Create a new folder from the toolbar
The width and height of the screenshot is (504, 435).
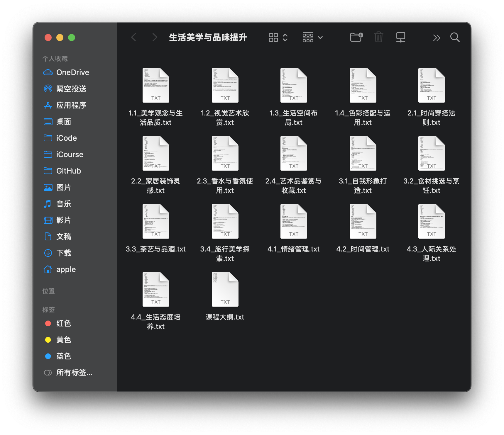[x=357, y=37]
